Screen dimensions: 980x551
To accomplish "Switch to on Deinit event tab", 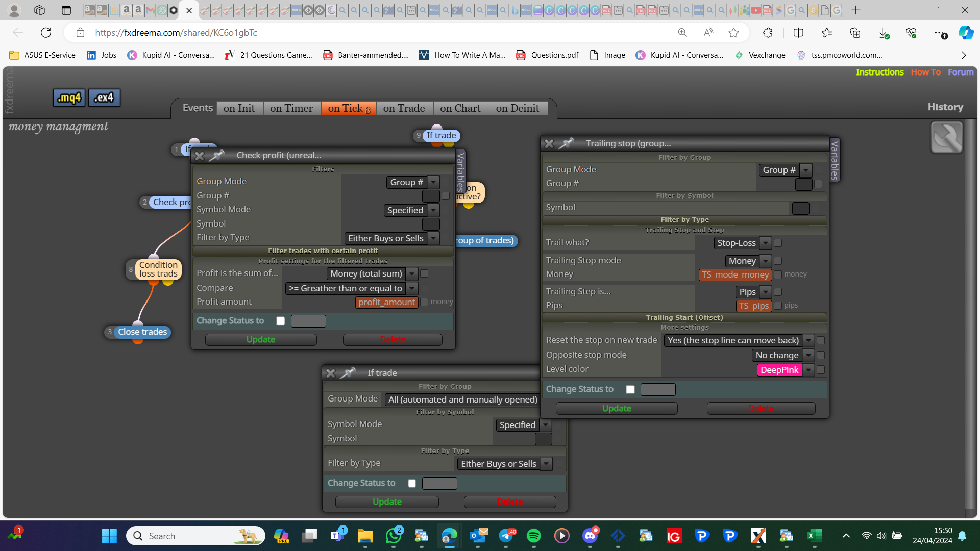I will click(518, 108).
